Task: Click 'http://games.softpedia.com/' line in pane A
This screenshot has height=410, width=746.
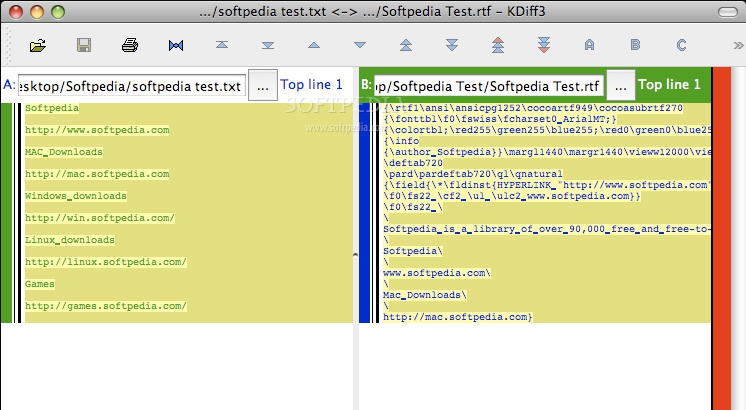Action: pos(106,305)
